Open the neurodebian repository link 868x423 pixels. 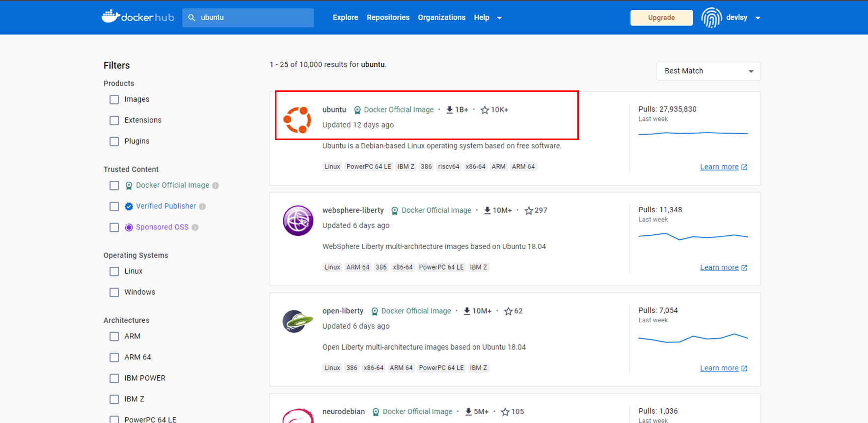pos(344,412)
